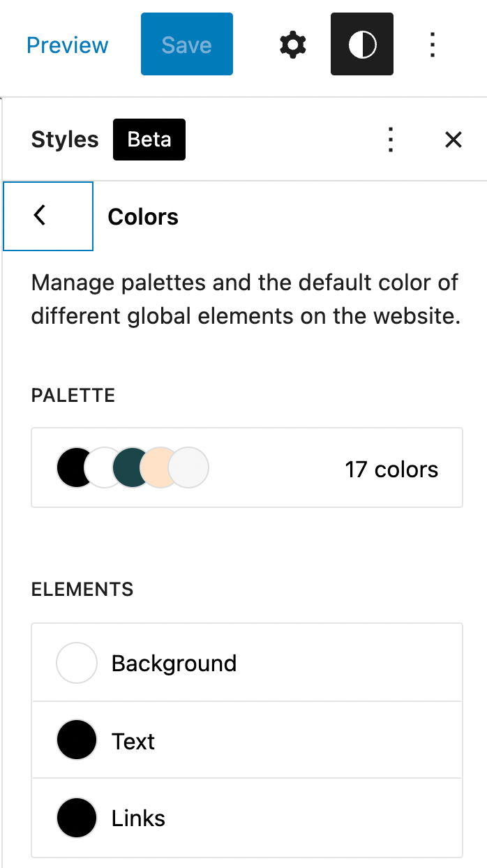Click the white Background color indicator
The image size is (487, 868).
coord(76,663)
